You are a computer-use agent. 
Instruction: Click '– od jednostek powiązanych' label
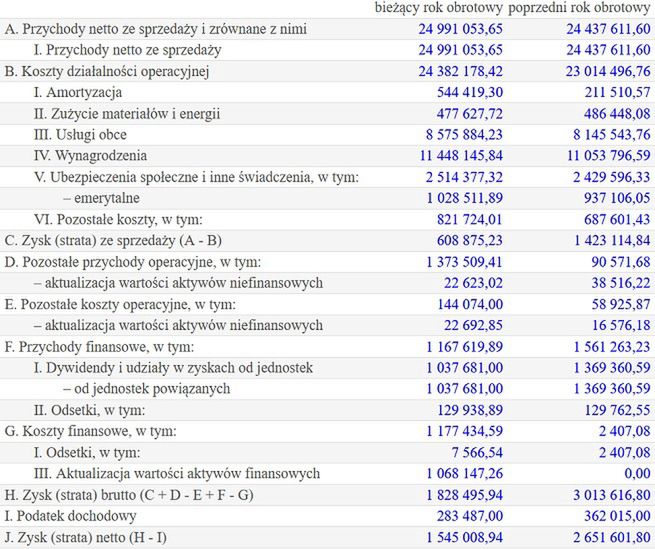pos(147,389)
